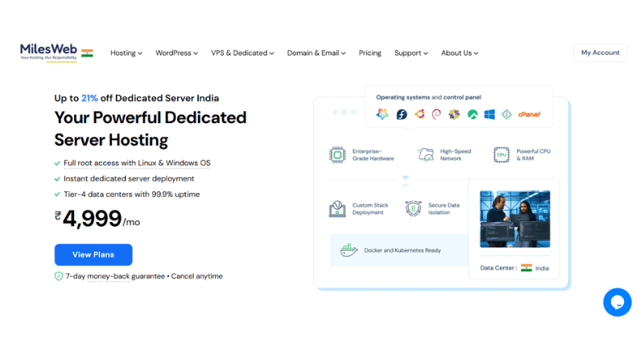Click 'Your Powerful Dedicated Server Hosting' headline
Viewport: 644px width, 358px height.
pos(151,129)
